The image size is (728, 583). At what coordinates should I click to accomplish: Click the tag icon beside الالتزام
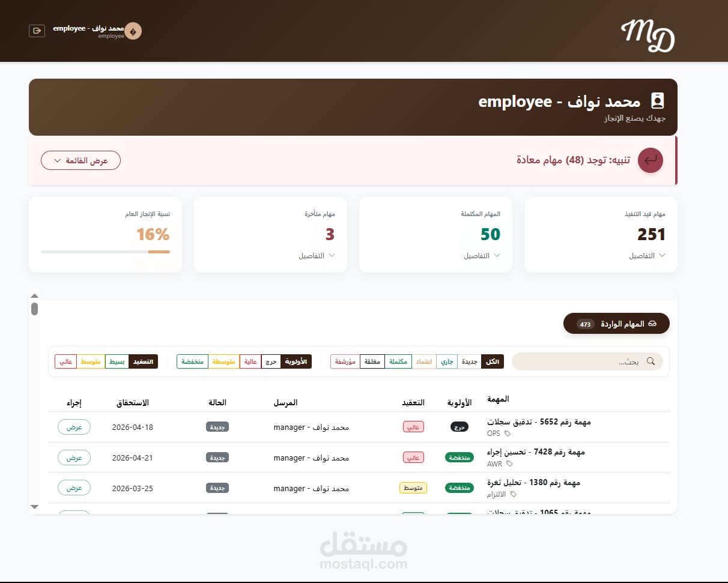tap(514, 494)
